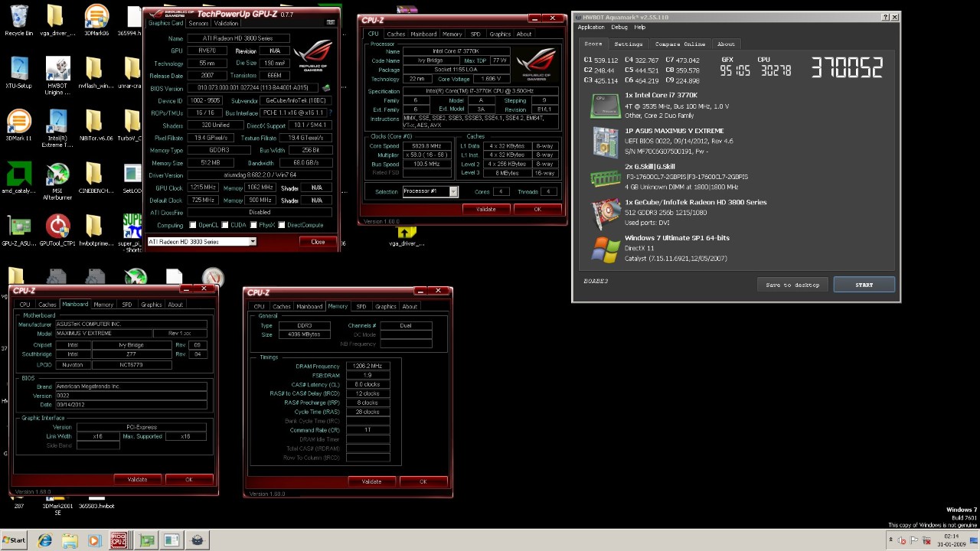Launch the GPUTool_CTP1 desktop icon
Image resolution: width=980 pixels, height=551 pixels.
coord(57,230)
